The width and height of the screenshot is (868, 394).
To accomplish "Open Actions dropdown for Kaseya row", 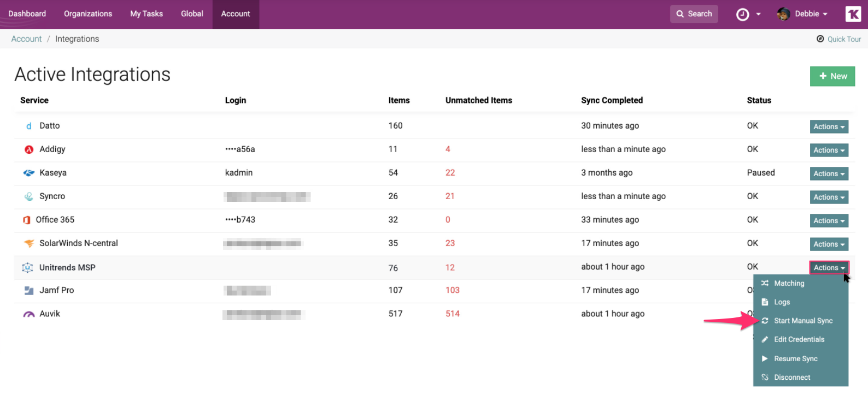I will tap(829, 173).
